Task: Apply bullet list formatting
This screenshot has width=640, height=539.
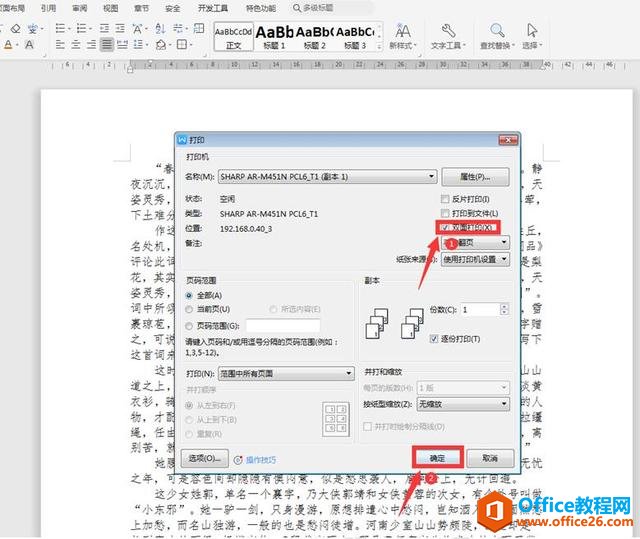Action: tap(60, 28)
